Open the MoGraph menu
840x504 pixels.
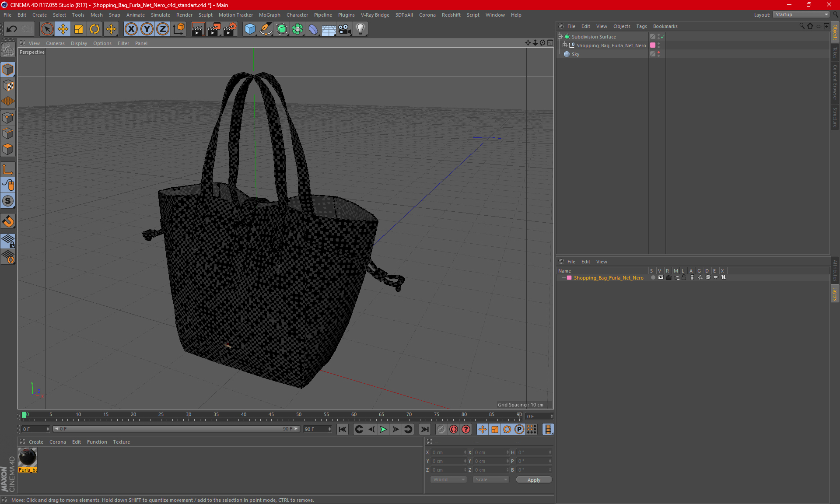(269, 15)
